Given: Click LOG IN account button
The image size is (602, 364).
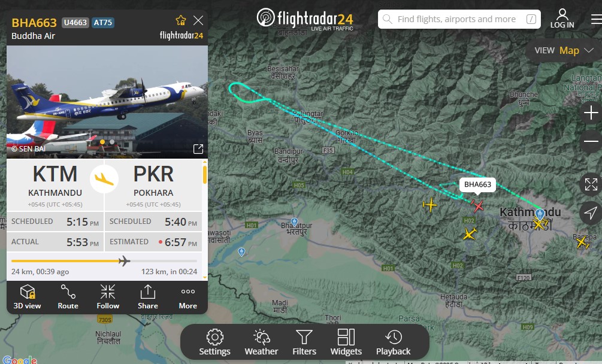Looking at the screenshot, I should pyautogui.click(x=562, y=19).
